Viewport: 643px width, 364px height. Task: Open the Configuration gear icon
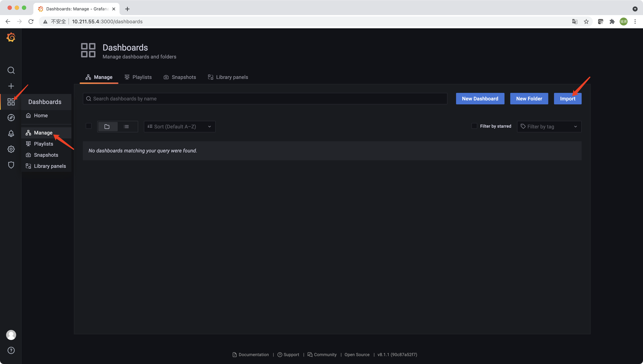pos(11,149)
